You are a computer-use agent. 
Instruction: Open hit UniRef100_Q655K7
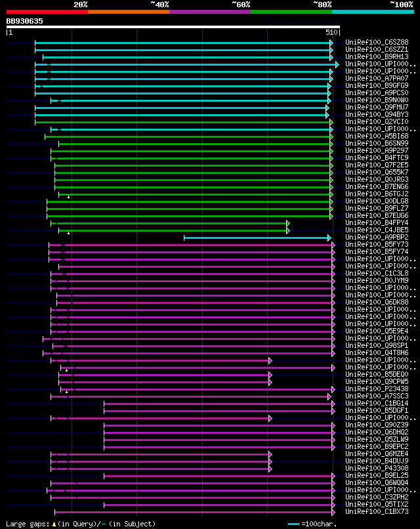[377, 172]
